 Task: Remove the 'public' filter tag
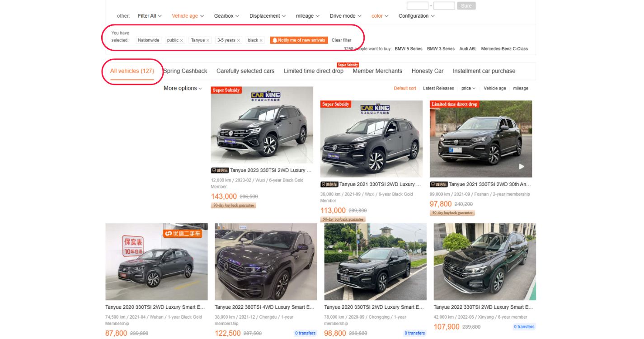coord(181,40)
